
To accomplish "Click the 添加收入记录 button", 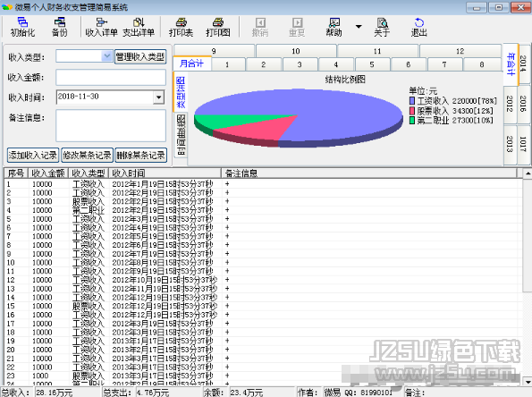I will [33, 156].
